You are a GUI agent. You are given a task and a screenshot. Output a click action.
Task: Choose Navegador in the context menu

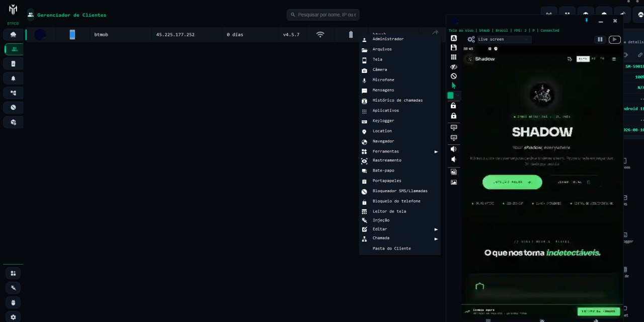pos(400,141)
